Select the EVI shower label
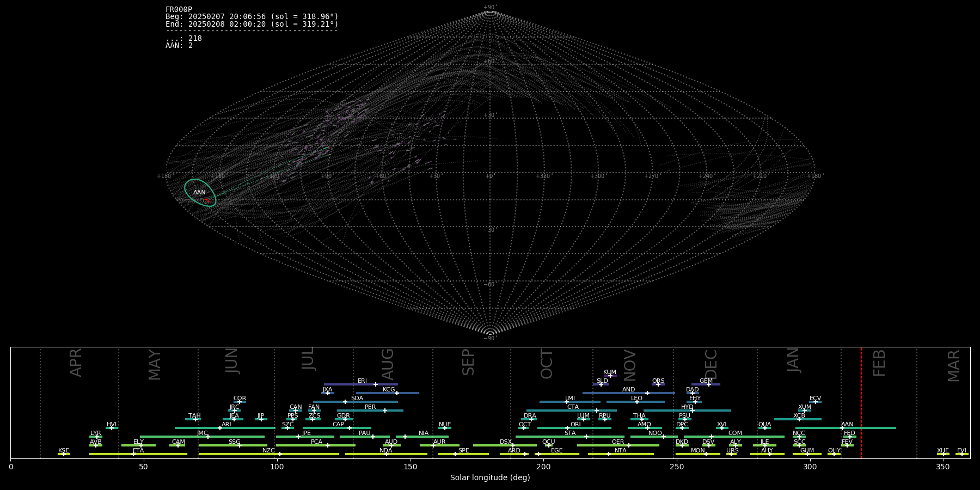Viewport: 980px width, 490px height. click(x=961, y=450)
